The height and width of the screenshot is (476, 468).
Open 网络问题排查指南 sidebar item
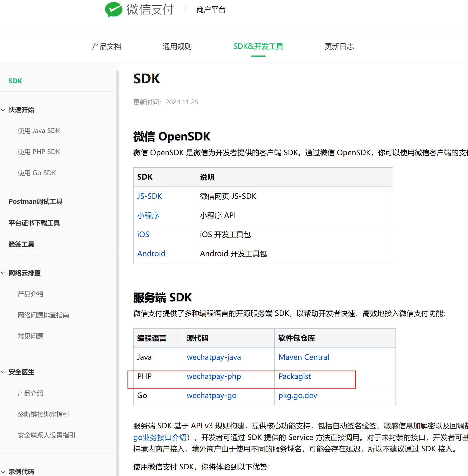[43, 315]
